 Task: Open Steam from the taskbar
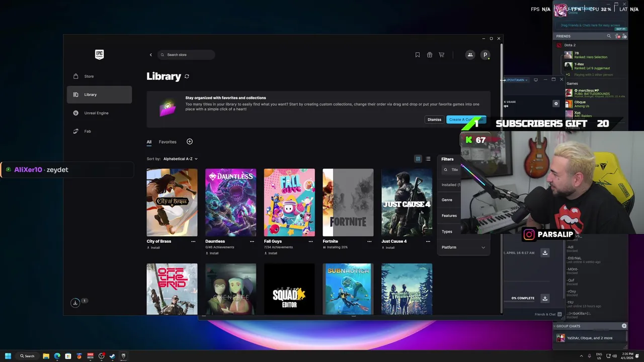(x=112, y=356)
